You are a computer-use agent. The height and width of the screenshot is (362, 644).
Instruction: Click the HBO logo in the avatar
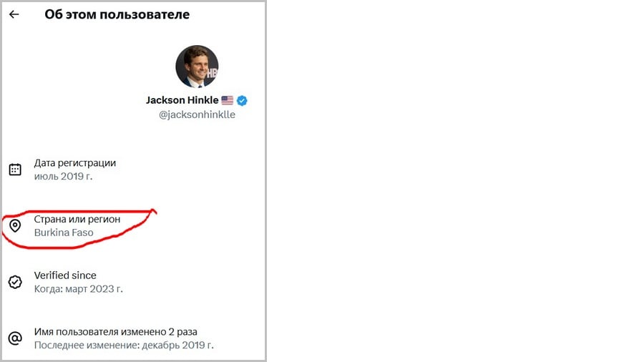[x=212, y=74]
